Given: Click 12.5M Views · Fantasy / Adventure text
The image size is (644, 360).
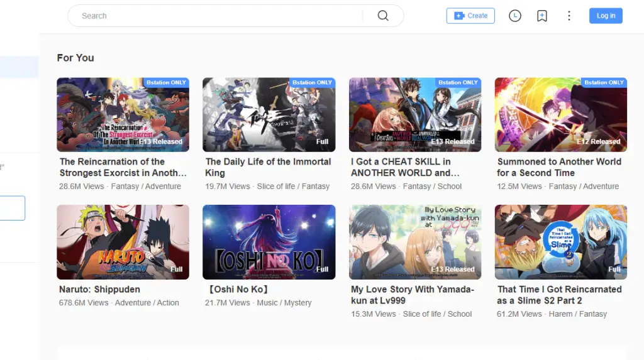Looking at the screenshot, I should point(558,187).
